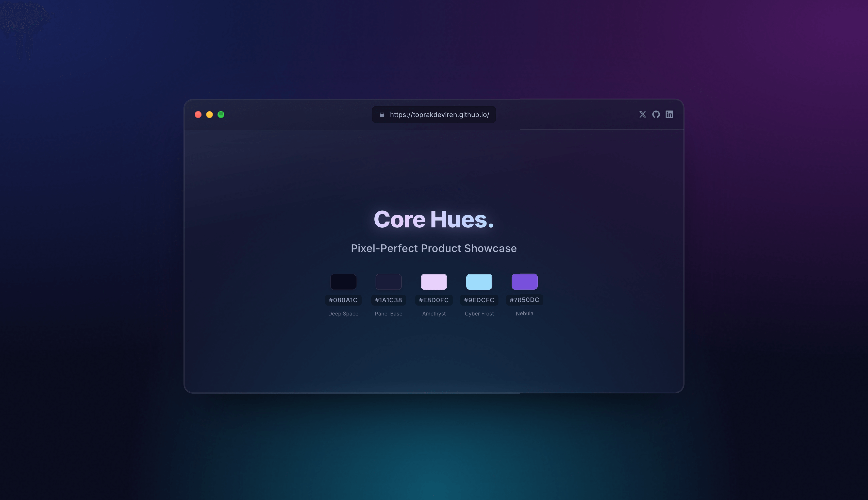Open the GitHub profile icon
868x500 pixels.
[656, 114]
